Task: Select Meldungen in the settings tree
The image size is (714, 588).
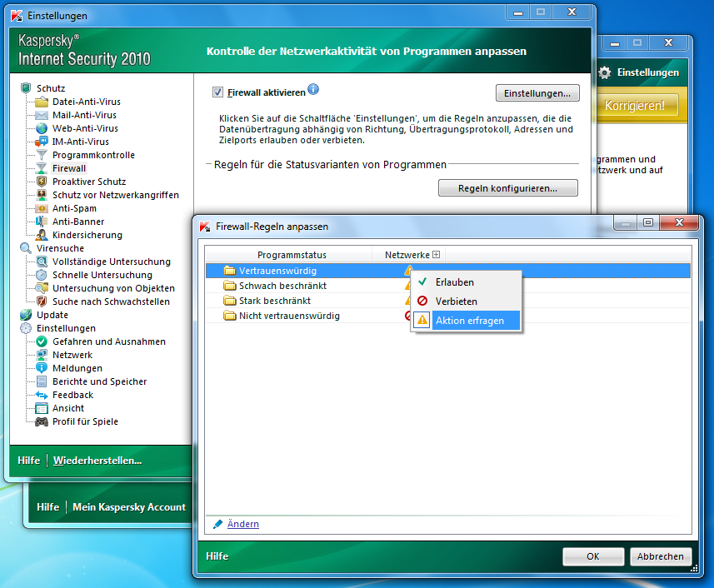Action: click(x=77, y=368)
